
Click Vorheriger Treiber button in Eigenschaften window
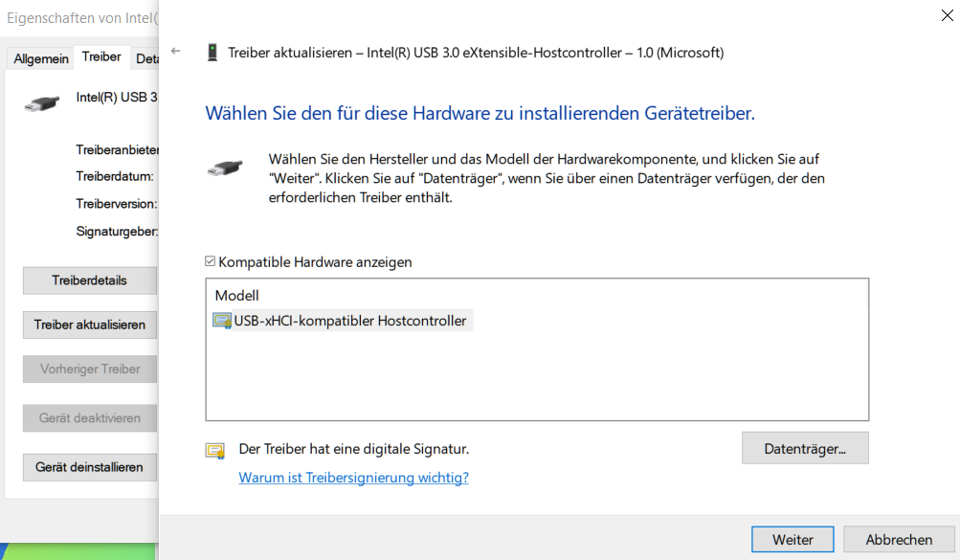89,370
